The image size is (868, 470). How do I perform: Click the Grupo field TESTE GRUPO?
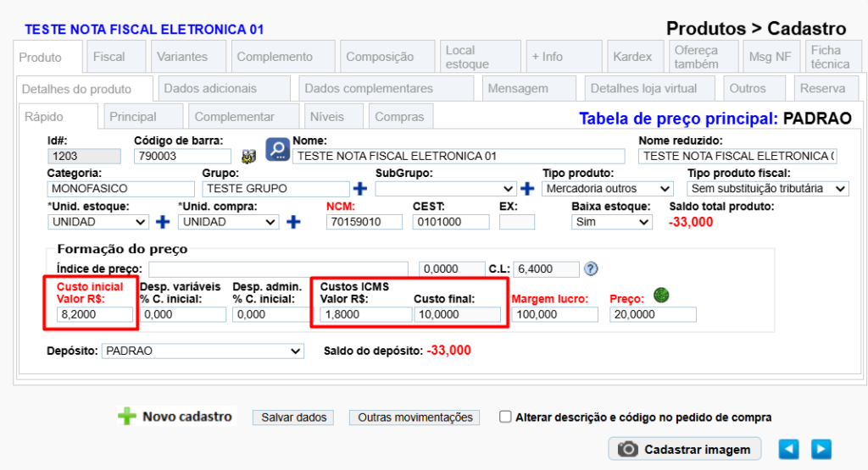pos(275,189)
